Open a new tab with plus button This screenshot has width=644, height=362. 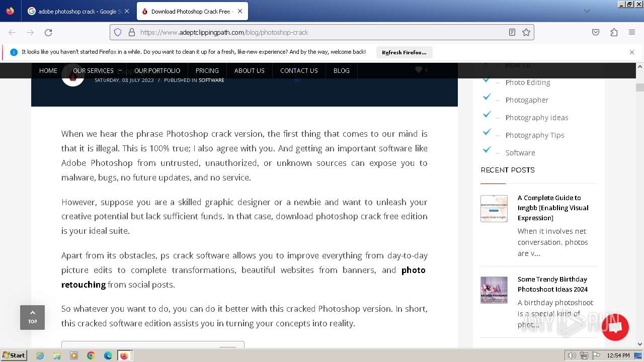(259, 11)
